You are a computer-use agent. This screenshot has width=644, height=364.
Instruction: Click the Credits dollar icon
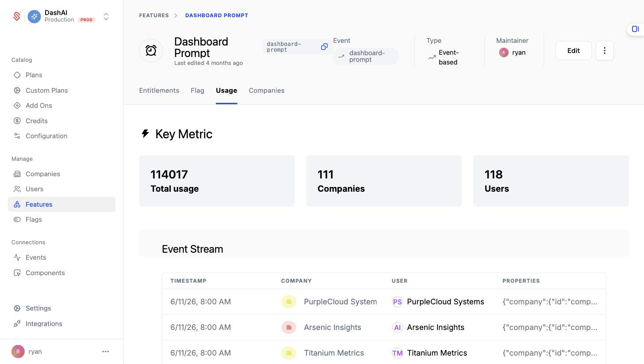pyautogui.click(x=17, y=121)
